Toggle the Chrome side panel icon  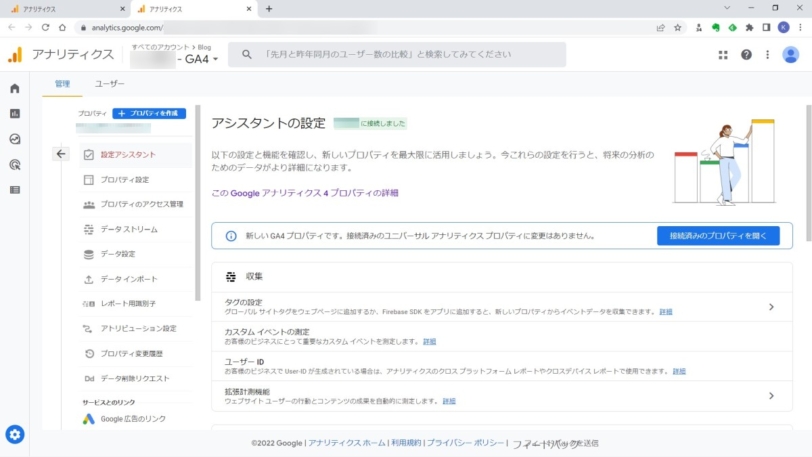coord(766,27)
